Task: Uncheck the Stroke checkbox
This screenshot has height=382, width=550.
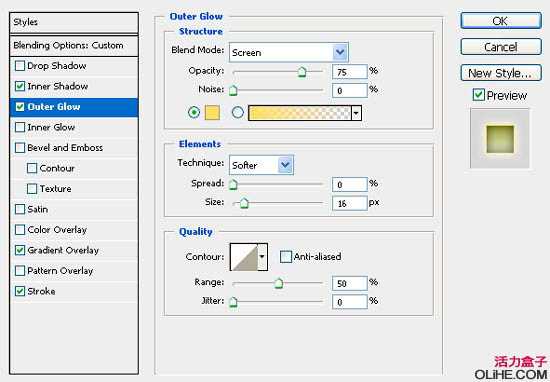Action: click(x=20, y=291)
